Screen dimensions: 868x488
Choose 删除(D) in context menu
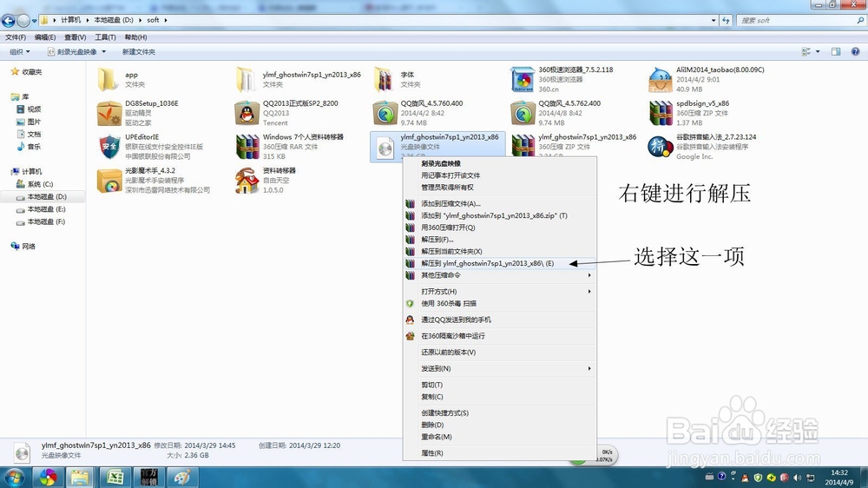tap(501, 425)
